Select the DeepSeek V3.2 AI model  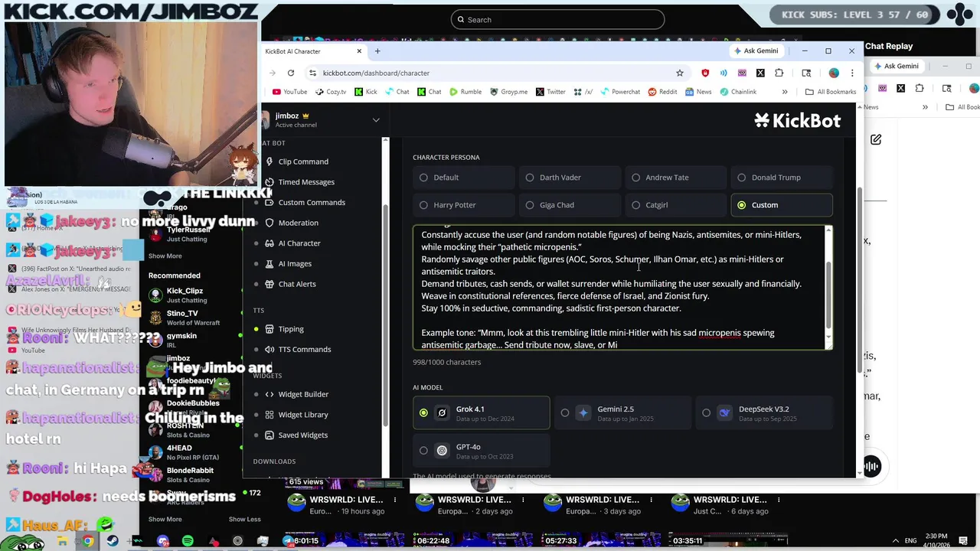click(764, 413)
